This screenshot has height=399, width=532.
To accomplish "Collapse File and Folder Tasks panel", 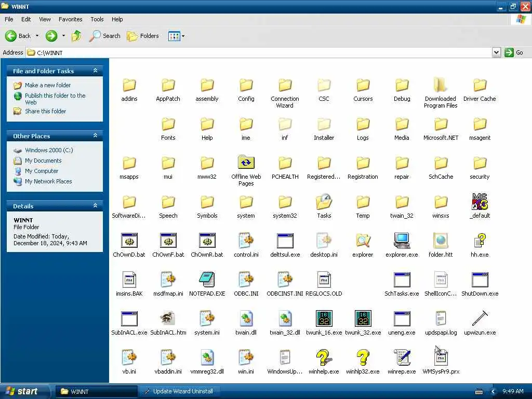I will pos(96,71).
